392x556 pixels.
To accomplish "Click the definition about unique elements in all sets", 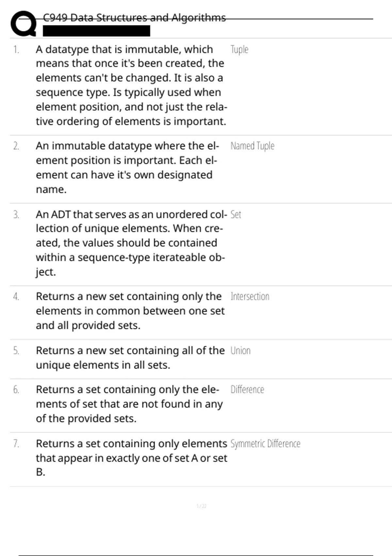I will click(130, 357).
